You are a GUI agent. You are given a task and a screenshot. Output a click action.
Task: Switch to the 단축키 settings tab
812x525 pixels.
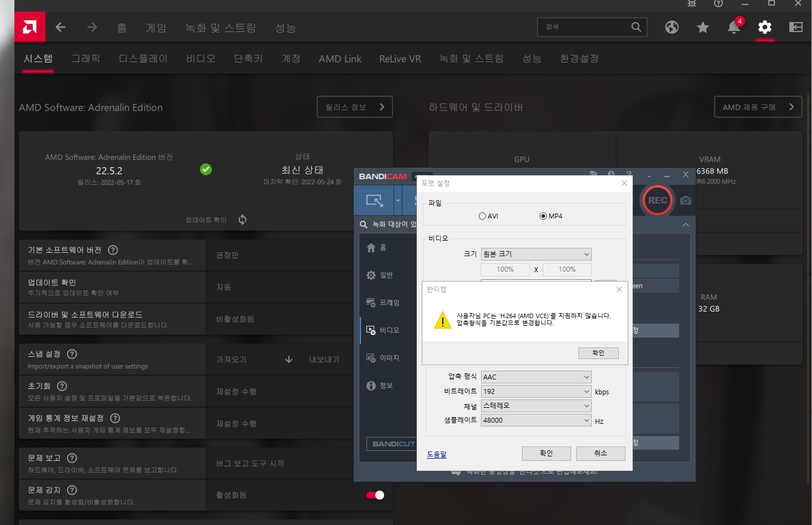[249, 59]
